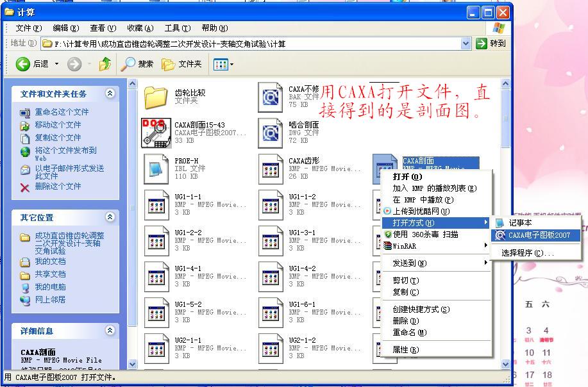588x387 pixels.
Task: Choose 使用 360杀毒 扫描
Action: coord(436,235)
